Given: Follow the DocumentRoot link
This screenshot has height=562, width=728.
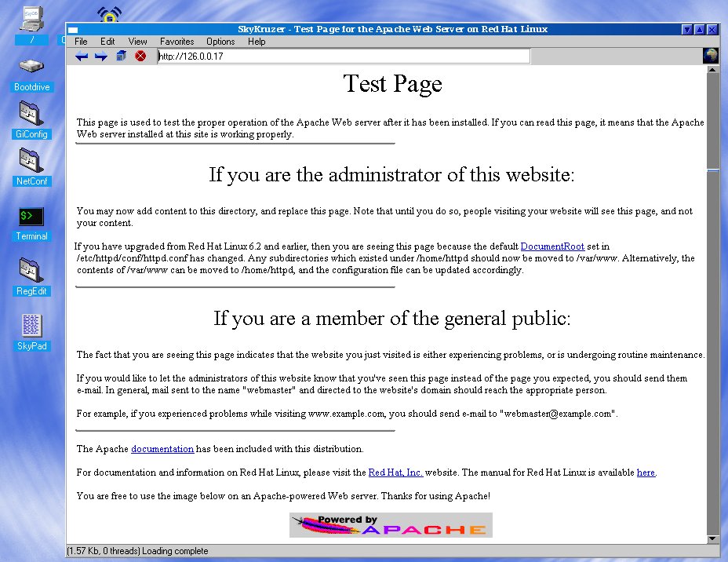Looking at the screenshot, I should 552,246.
